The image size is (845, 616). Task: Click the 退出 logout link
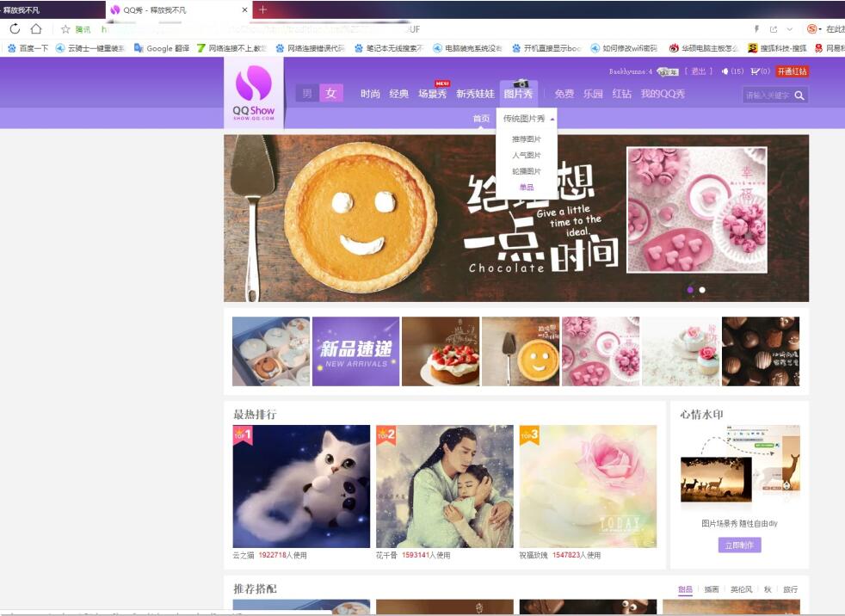point(699,71)
